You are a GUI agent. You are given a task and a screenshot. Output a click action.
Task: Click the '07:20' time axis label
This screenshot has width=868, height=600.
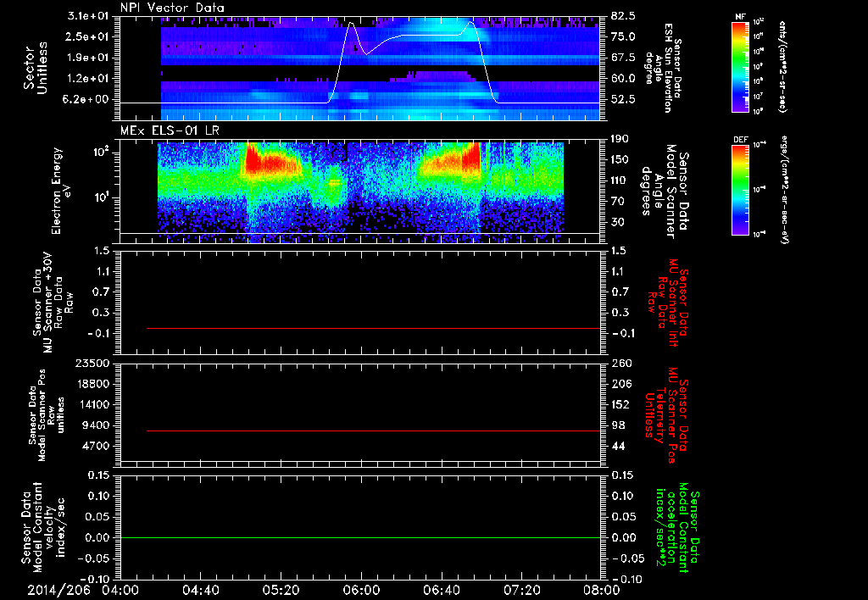(522, 590)
